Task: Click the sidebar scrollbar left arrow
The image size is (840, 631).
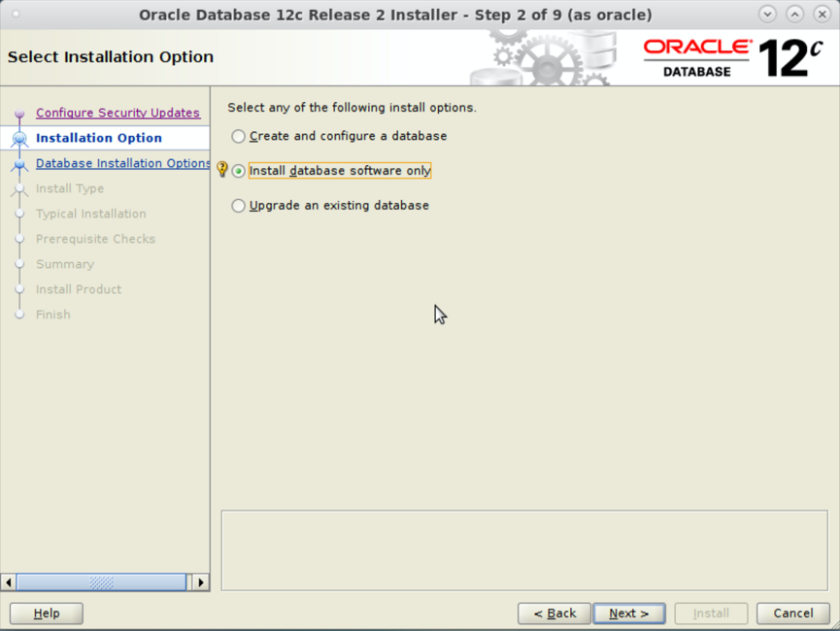Action: click(8, 582)
